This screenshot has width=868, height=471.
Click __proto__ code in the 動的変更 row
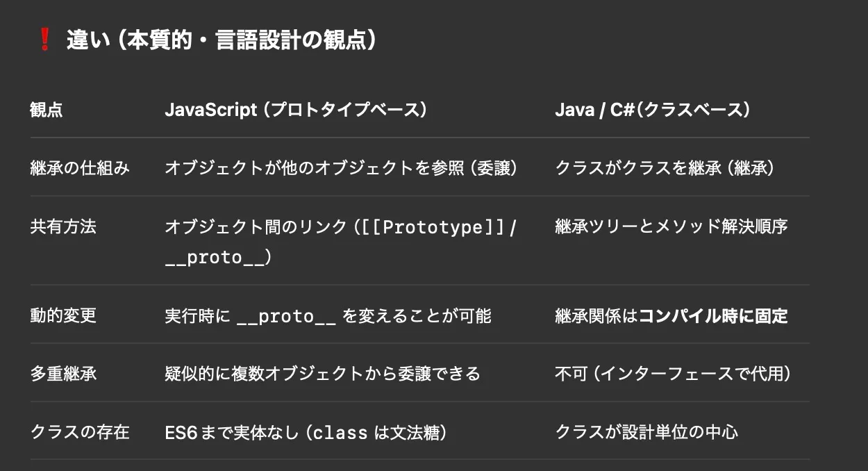pos(286,316)
